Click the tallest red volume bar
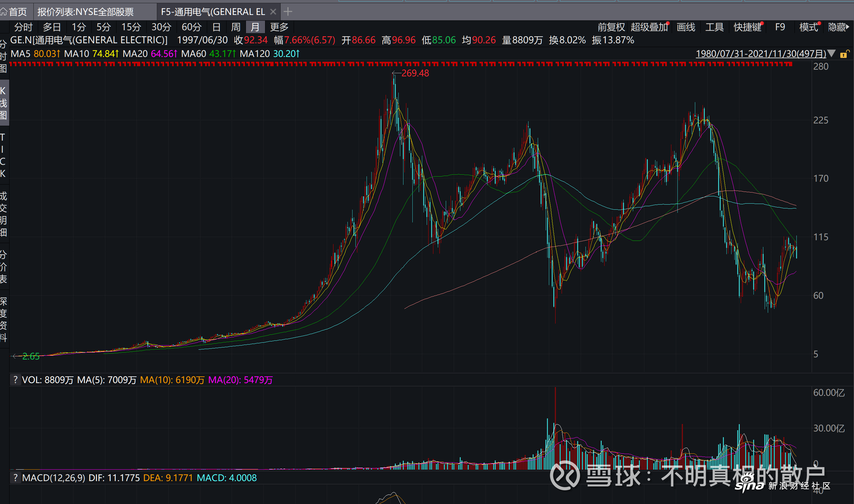 click(x=555, y=429)
